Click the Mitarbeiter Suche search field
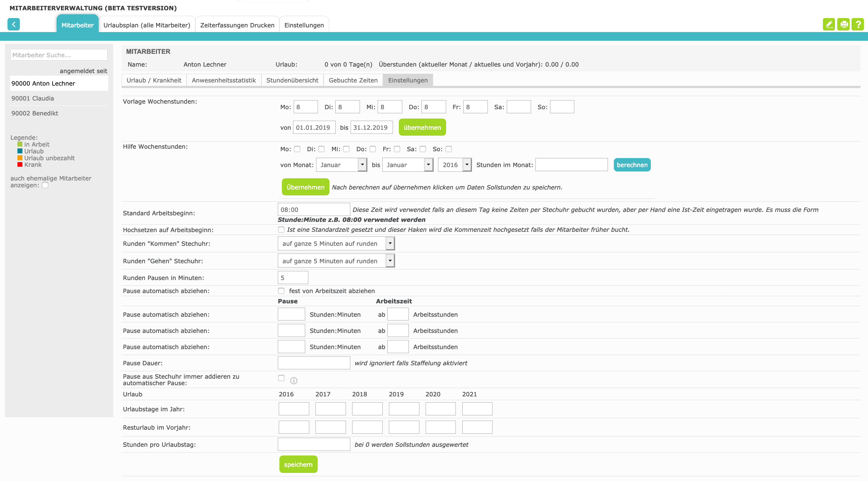This screenshot has width=868, height=481. click(x=58, y=55)
